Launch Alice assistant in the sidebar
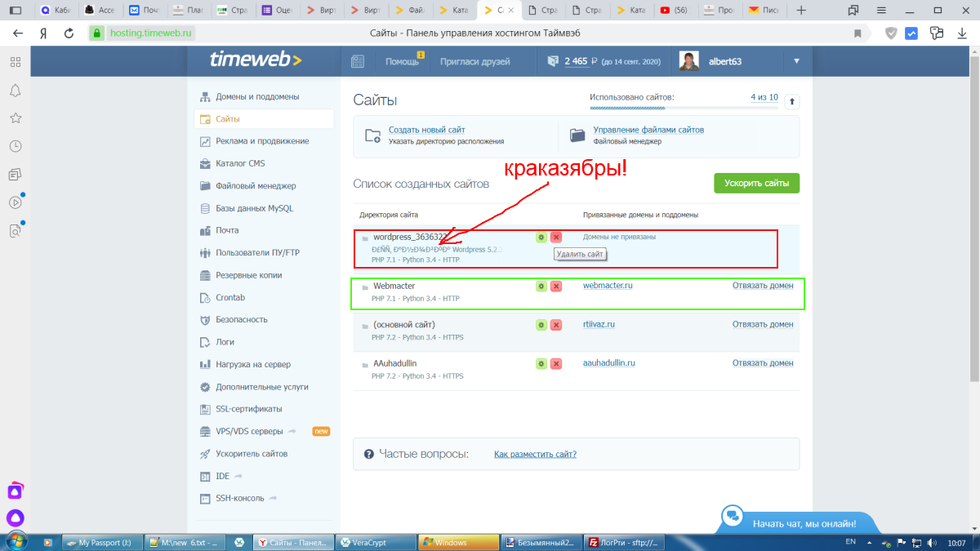 [16, 517]
